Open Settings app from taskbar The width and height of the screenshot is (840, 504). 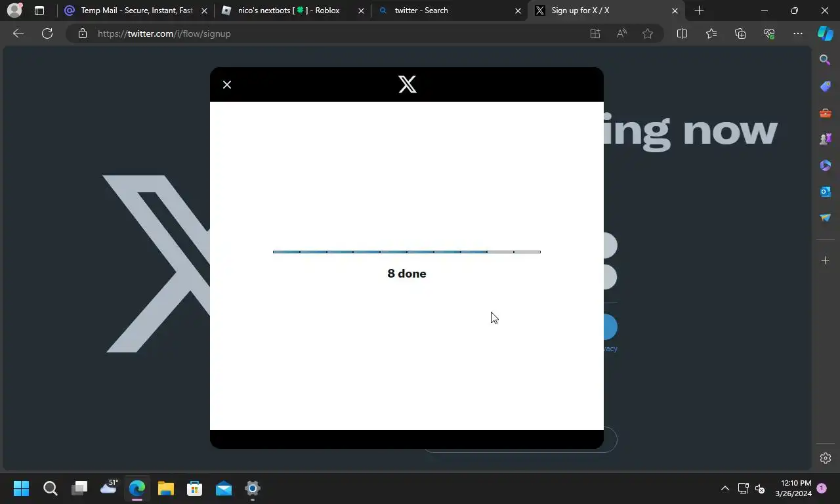click(253, 488)
